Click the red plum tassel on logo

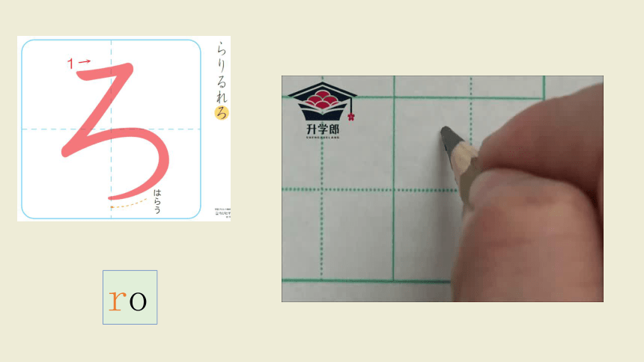[x=350, y=117]
